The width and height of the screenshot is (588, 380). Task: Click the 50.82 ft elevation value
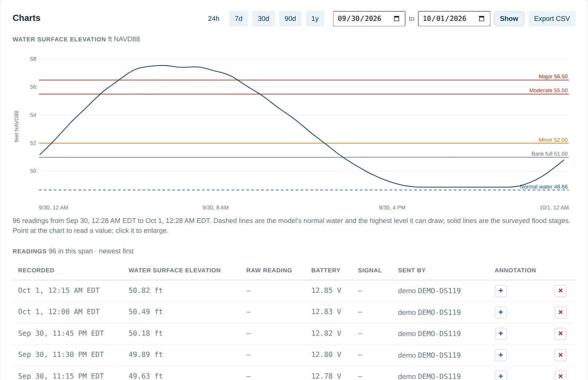click(146, 291)
